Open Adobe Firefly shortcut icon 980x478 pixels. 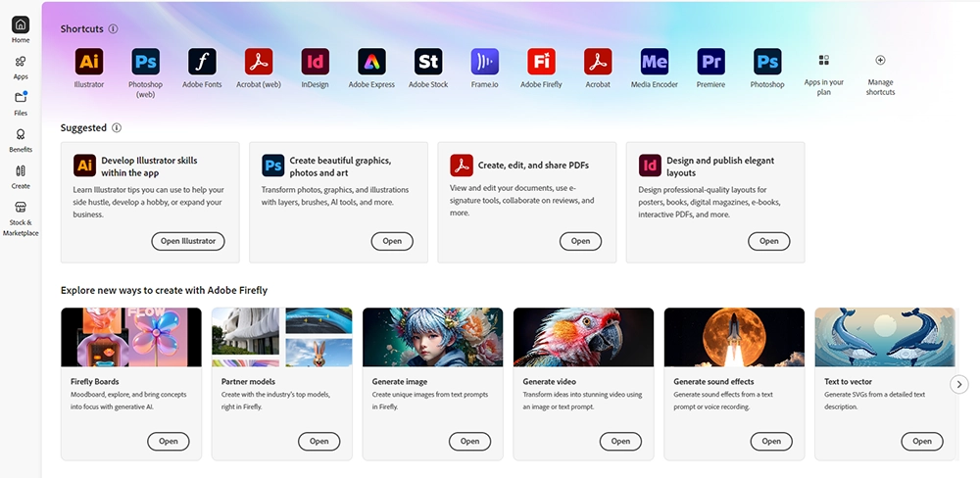click(541, 62)
